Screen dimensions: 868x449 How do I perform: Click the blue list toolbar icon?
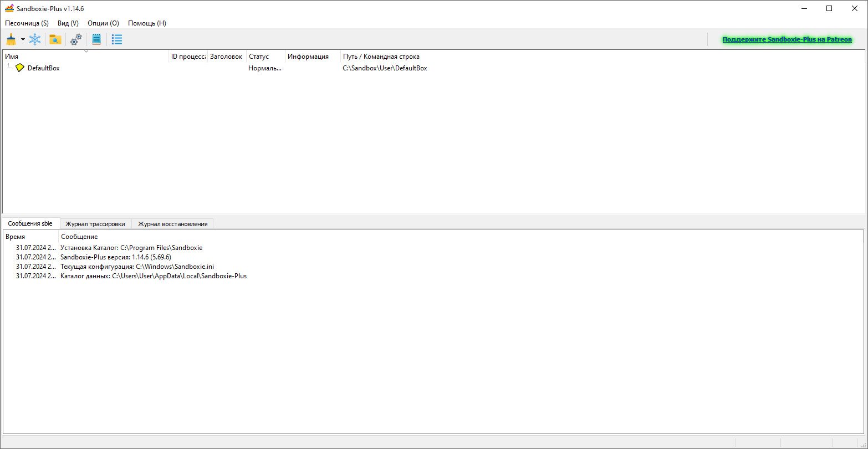point(117,39)
